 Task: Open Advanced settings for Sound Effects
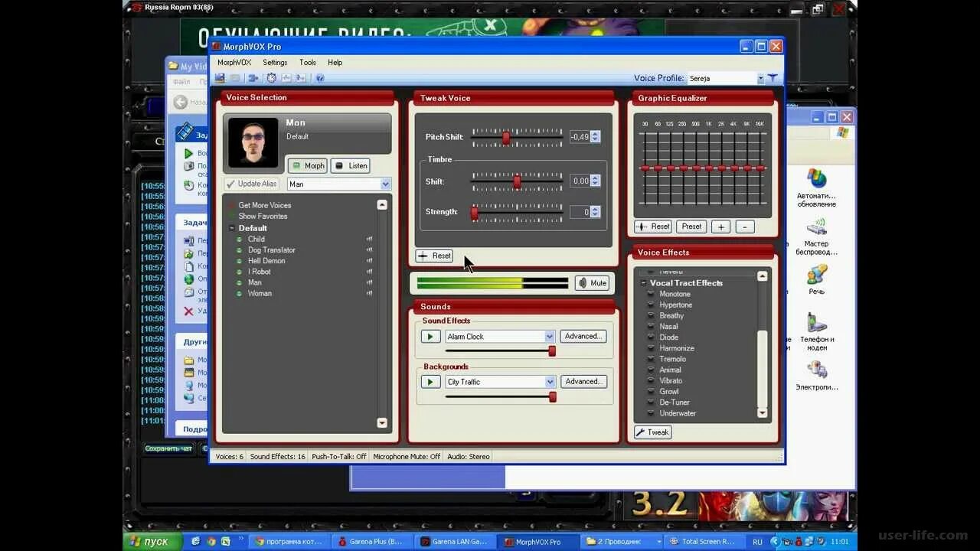pos(583,336)
